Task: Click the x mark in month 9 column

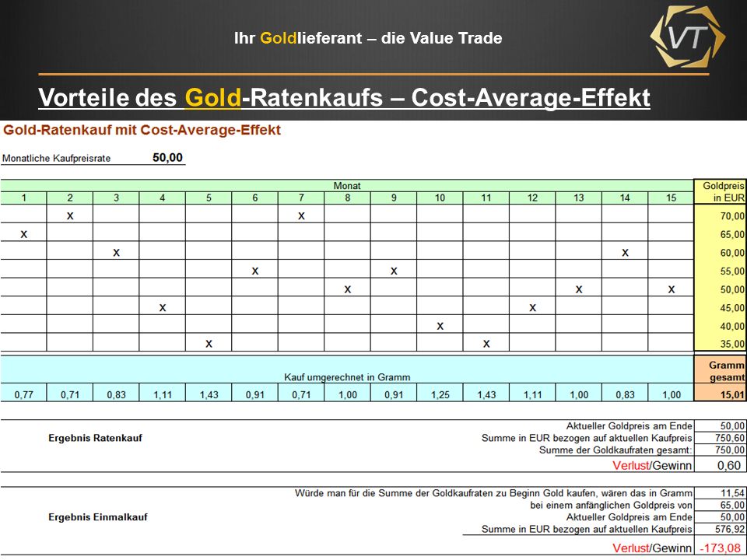Action: [394, 271]
